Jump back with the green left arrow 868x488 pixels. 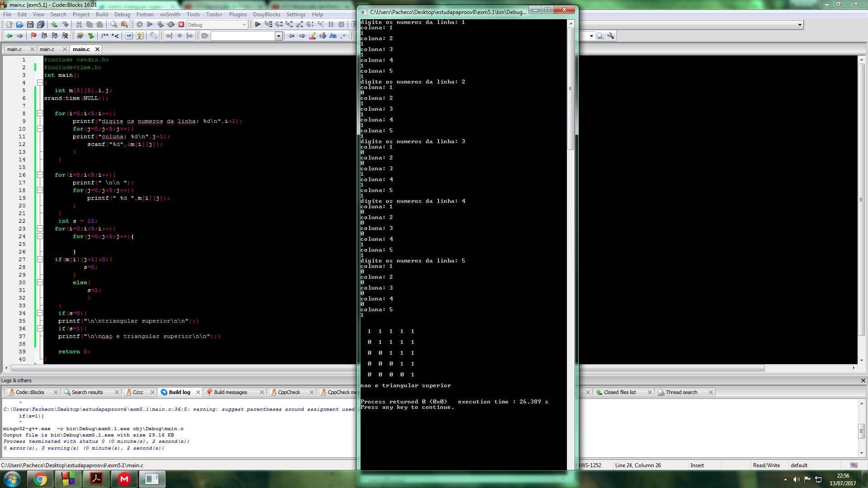[9, 36]
